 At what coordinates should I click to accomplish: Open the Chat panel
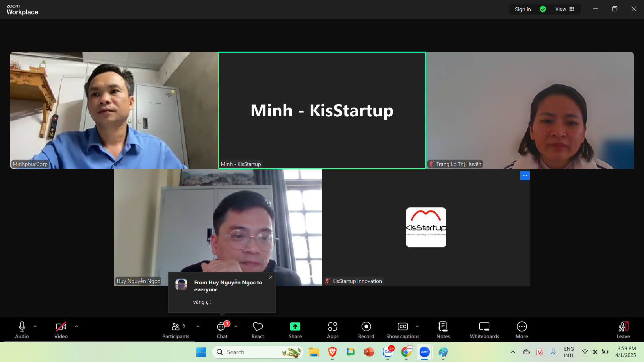(x=222, y=330)
